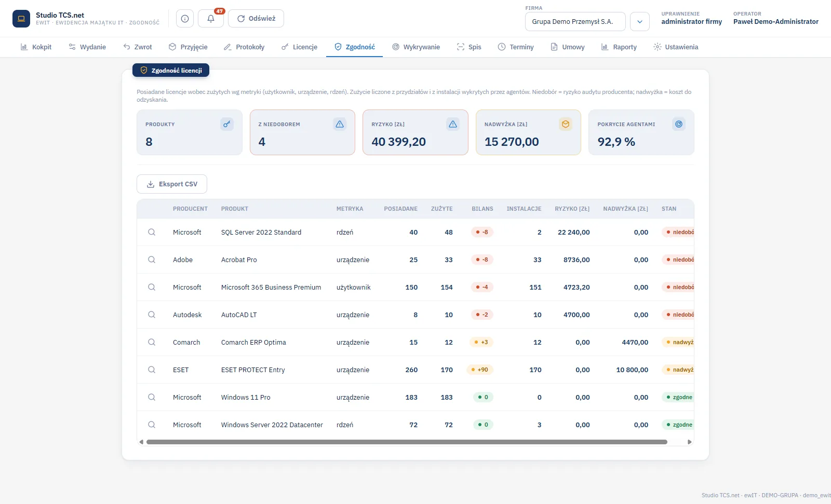The image size is (831, 504).
Task: Click the Eksport CSV button
Action: point(172,184)
